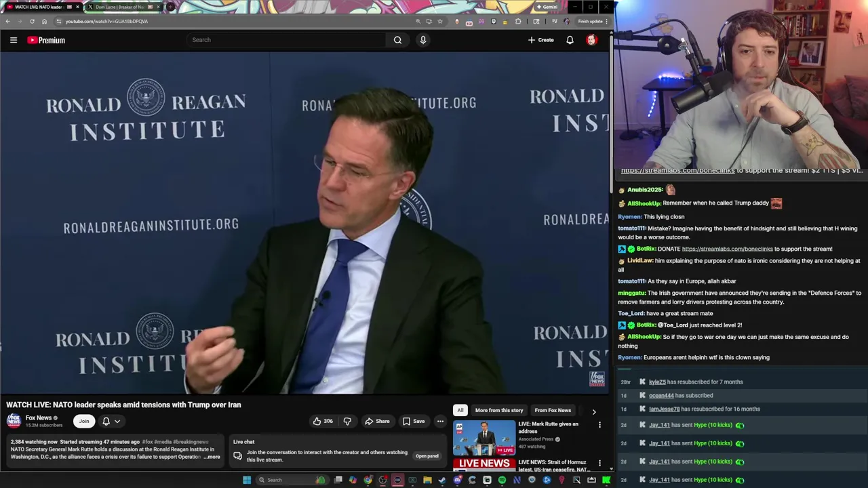
Task: Open File Explorer from taskbar
Action: (x=427, y=480)
